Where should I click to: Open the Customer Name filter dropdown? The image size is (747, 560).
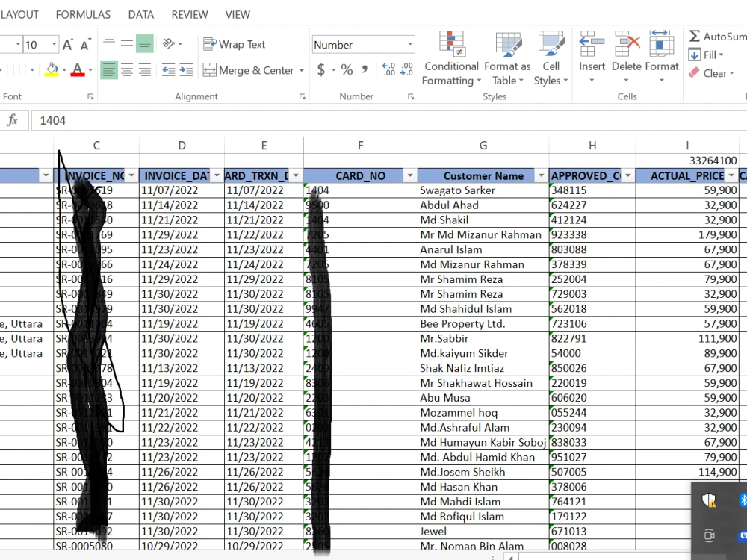point(541,175)
